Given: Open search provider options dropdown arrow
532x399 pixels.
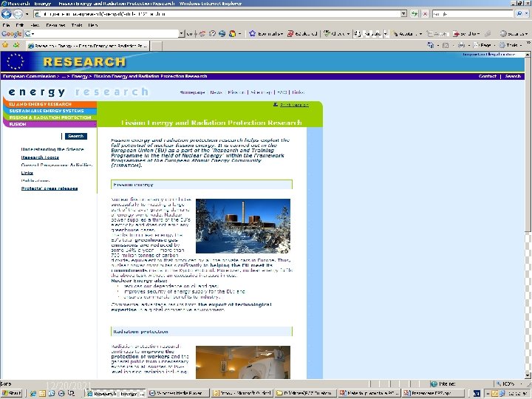Looking at the screenshot, I should [x=527, y=14].
